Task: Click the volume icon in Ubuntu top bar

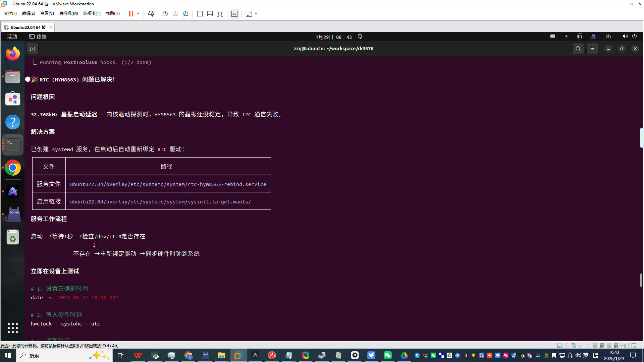Action: pos(625,37)
